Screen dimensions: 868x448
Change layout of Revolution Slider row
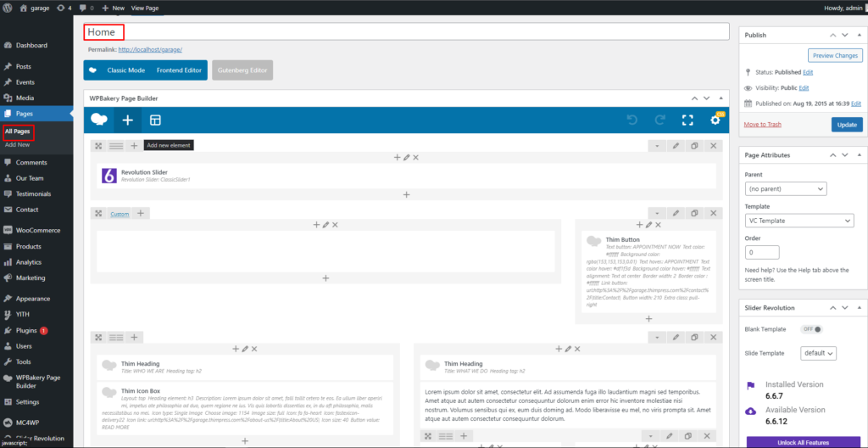click(x=115, y=146)
